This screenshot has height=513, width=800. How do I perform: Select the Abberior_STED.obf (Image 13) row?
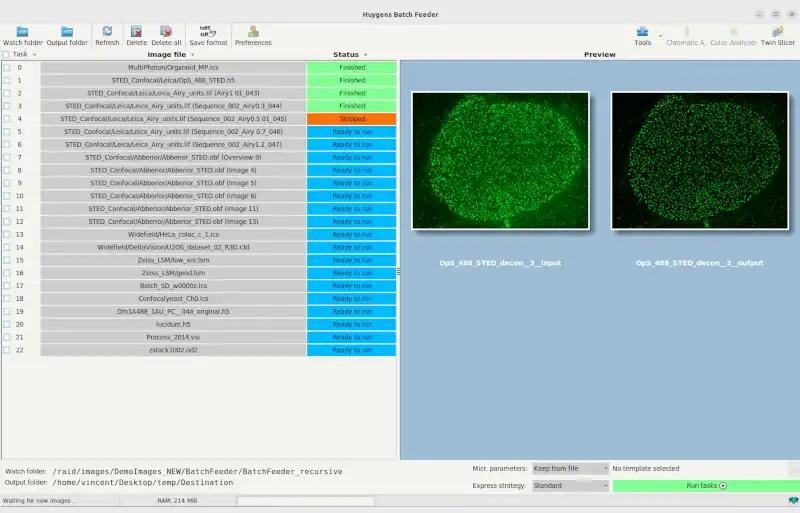pos(173,222)
